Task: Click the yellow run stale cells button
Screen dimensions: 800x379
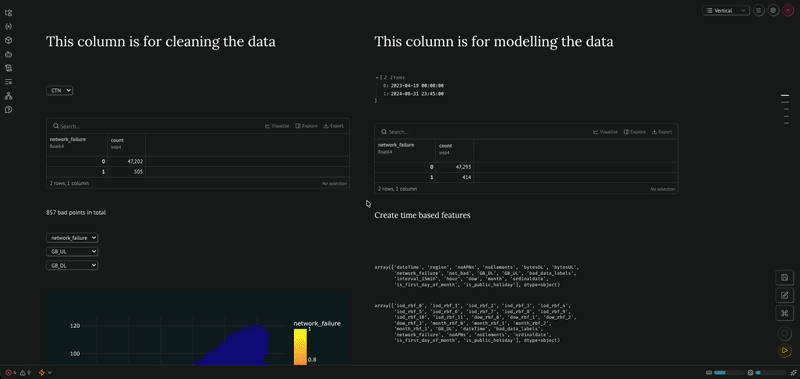Action: [784, 350]
